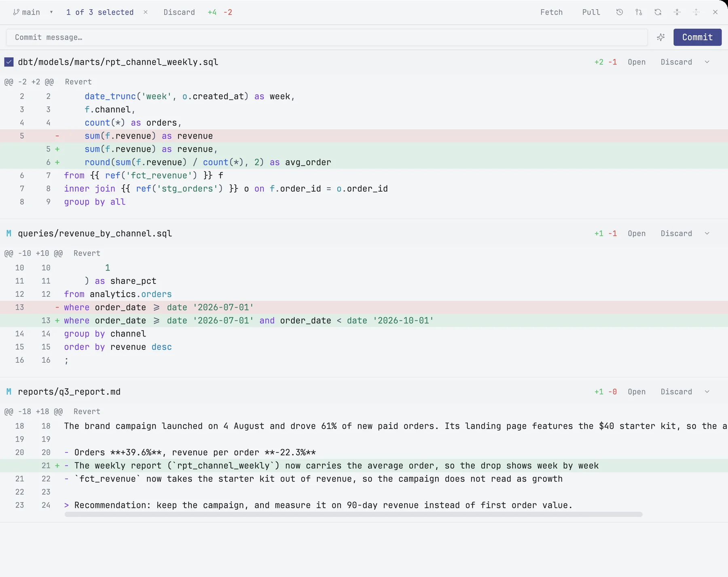Click line 'group by all'
This screenshot has height=577, width=728.
(x=364, y=202)
